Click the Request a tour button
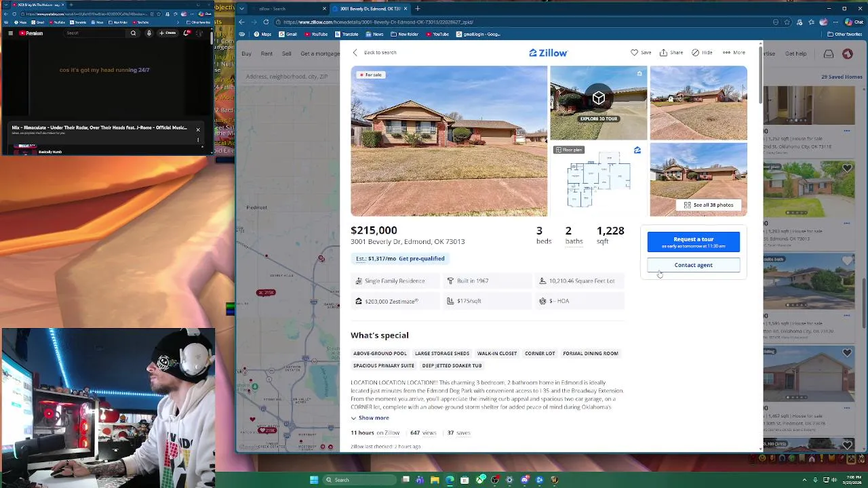868x488 pixels. click(693, 242)
